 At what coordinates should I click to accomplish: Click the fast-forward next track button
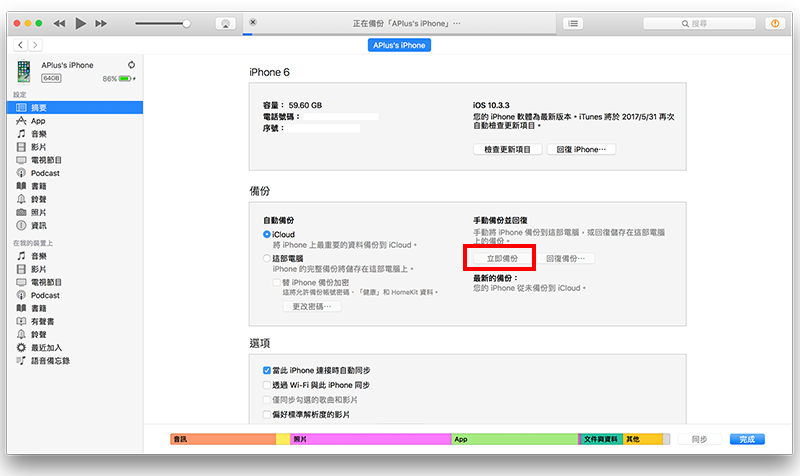[x=101, y=23]
